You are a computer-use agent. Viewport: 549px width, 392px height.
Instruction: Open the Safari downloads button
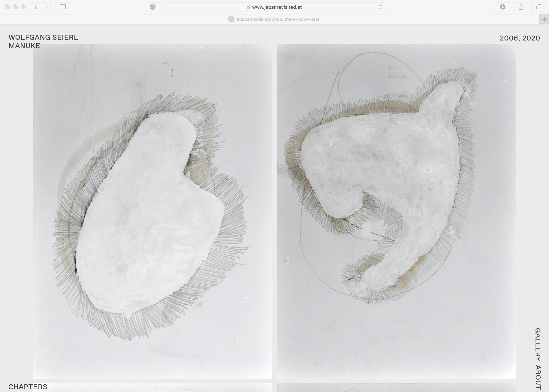[503, 7]
